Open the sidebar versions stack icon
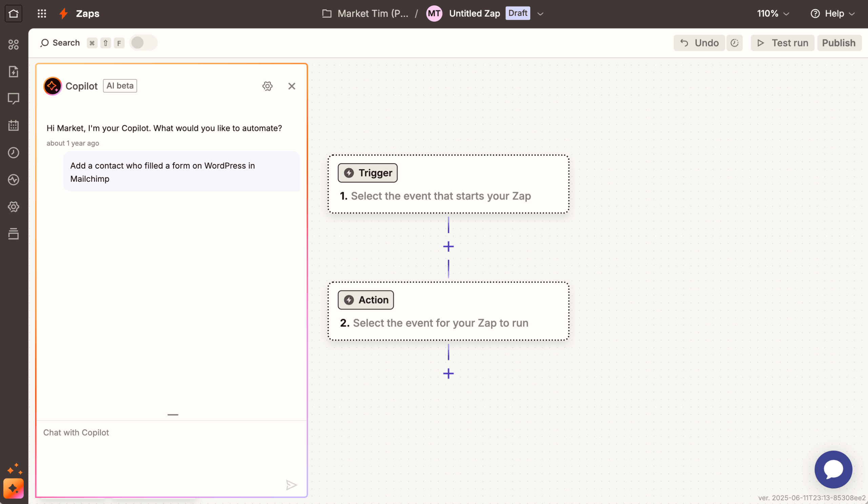 (14, 234)
